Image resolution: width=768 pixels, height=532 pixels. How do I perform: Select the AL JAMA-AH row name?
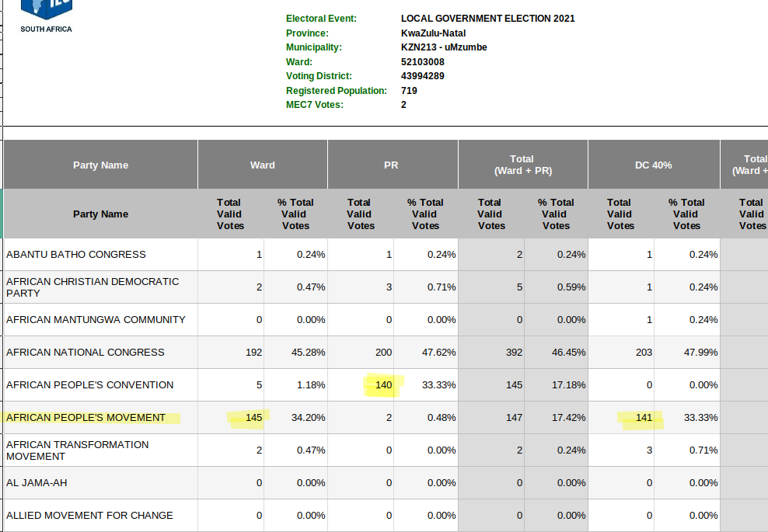(x=37, y=483)
